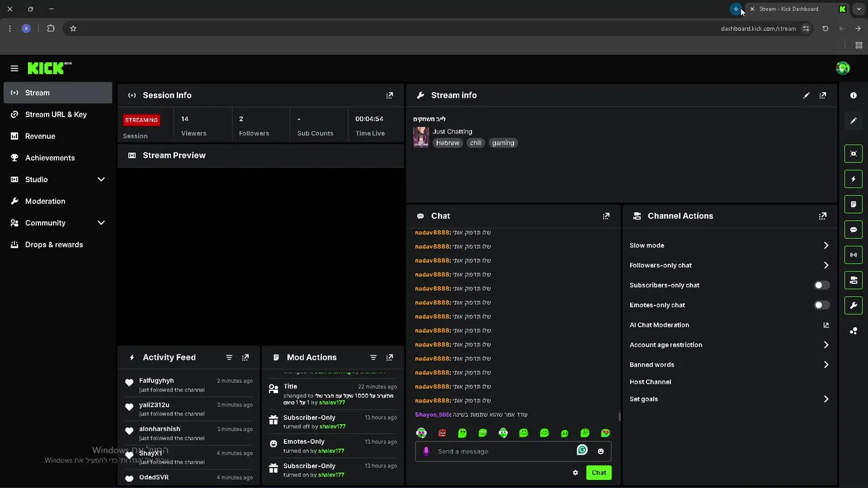Open Banned words chevron
This screenshot has width=868, height=488.
click(x=826, y=365)
